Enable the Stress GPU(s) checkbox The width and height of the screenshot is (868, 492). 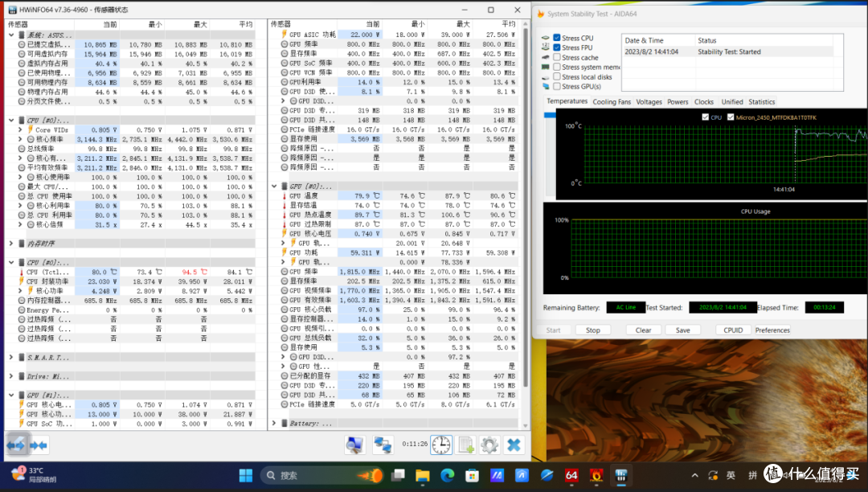pos(557,86)
